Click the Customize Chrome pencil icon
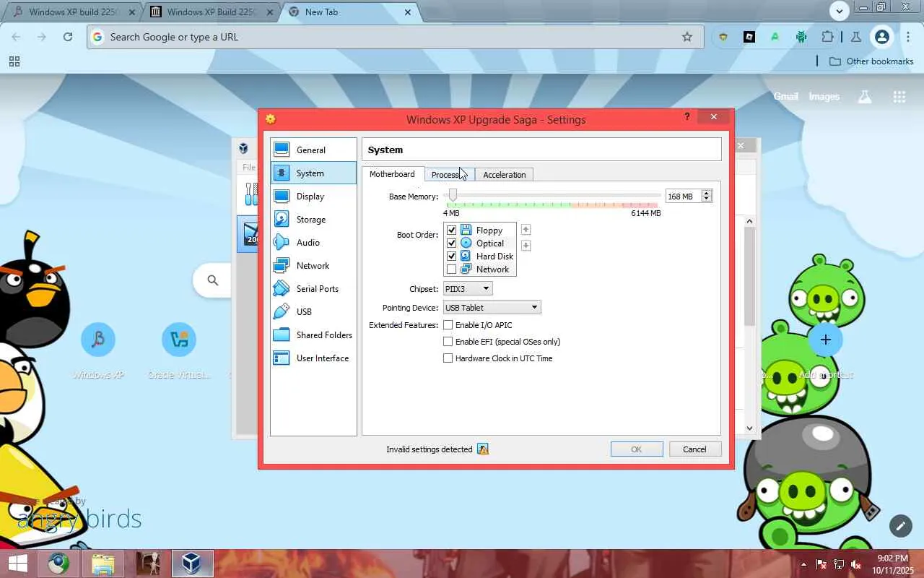 point(900,526)
